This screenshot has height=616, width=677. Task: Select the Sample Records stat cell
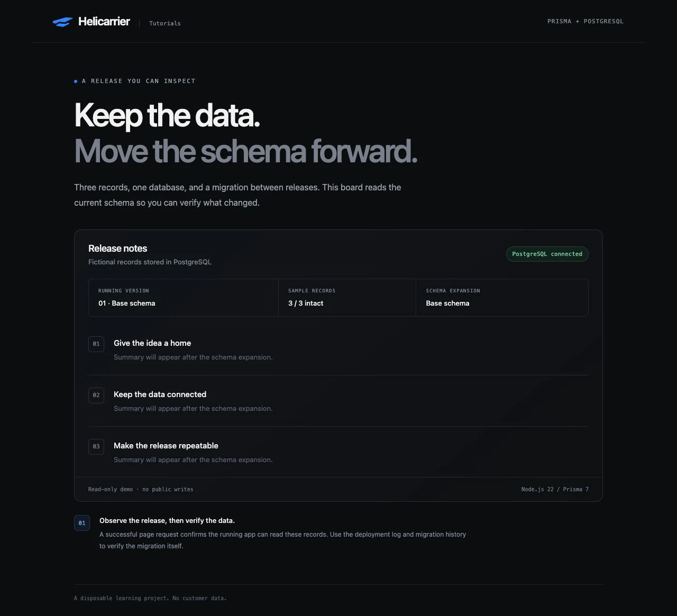coord(347,298)
